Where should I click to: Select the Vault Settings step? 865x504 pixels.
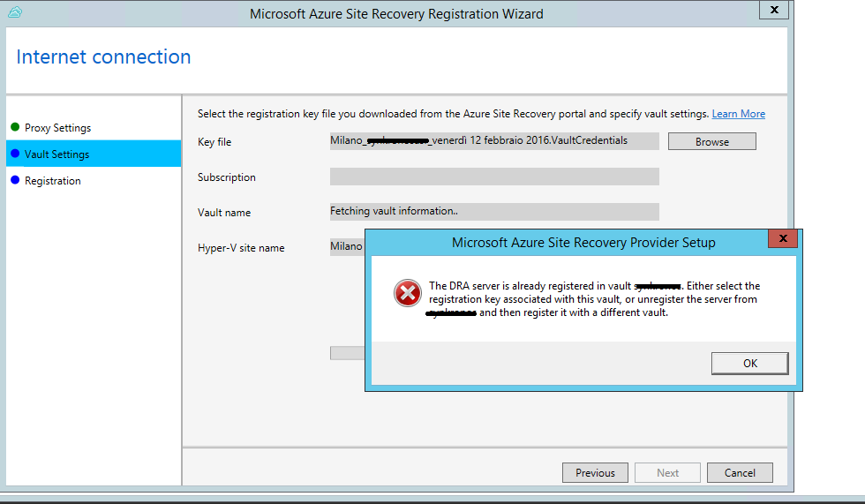(x=94, y=154)
